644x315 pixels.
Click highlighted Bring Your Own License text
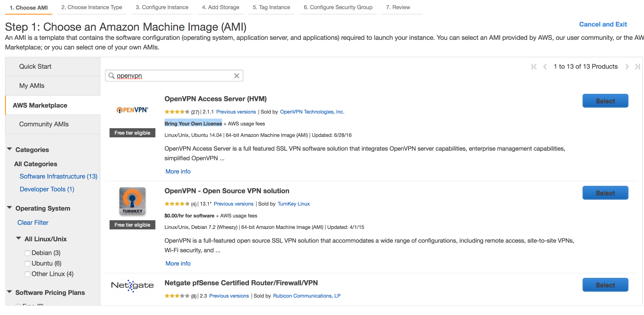click(x=193, y=123)
